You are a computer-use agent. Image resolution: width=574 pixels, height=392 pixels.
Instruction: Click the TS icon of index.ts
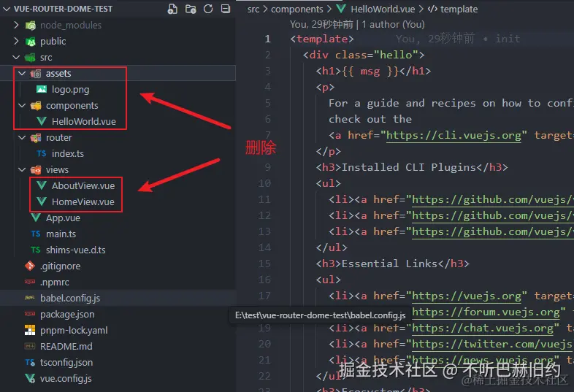pos(42,154)
